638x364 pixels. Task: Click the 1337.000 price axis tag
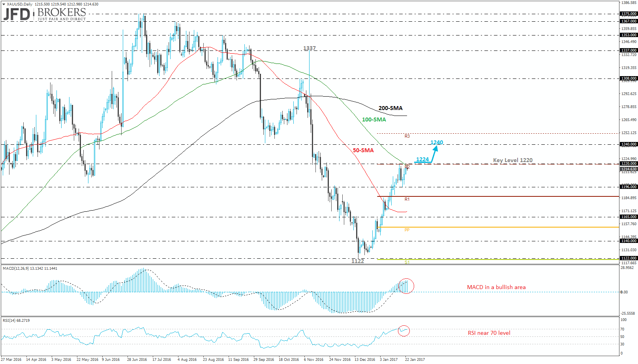629,50
